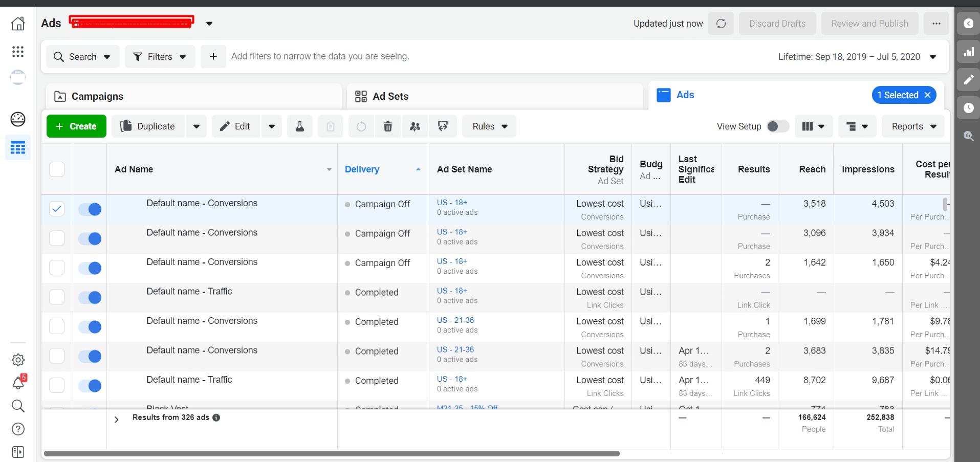Screen dimensions: 980x462
Task: Click the Results from 326 ads info icon
Action: (216, 417)
